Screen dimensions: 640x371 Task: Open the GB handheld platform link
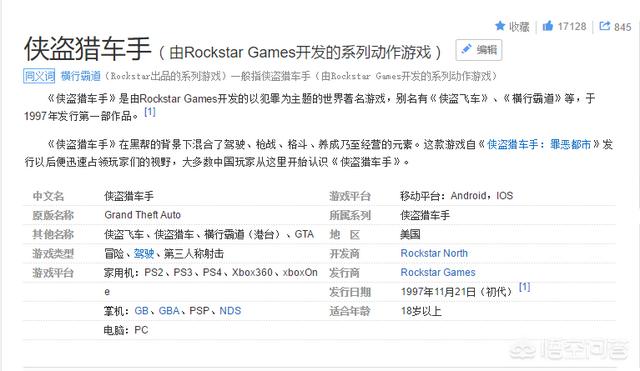click(141, 311)
